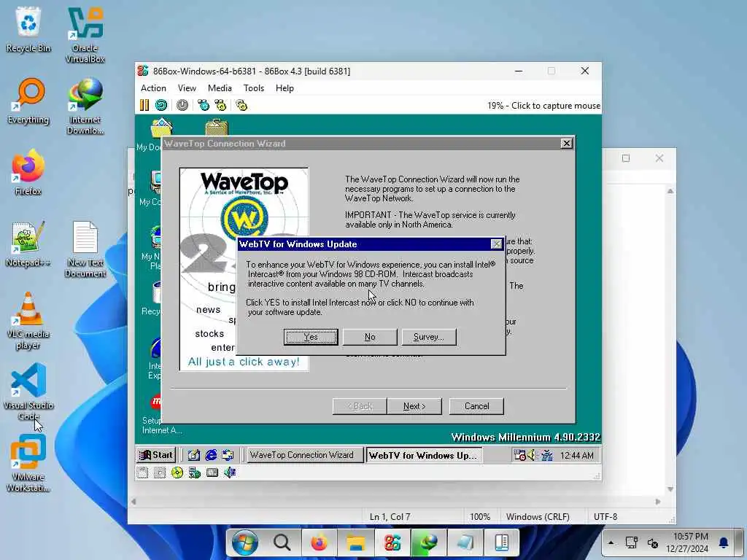The height and width of the screenshot is (560, 747).
Task: Click the gray hard disk icon in 86Box status bar
Action: (x=212, y=472)
